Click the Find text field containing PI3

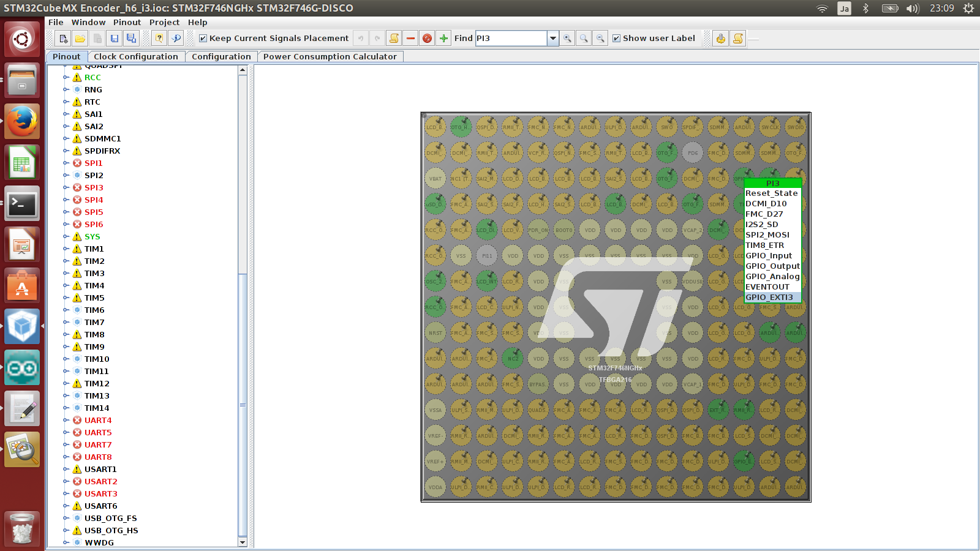coord(511,39)
